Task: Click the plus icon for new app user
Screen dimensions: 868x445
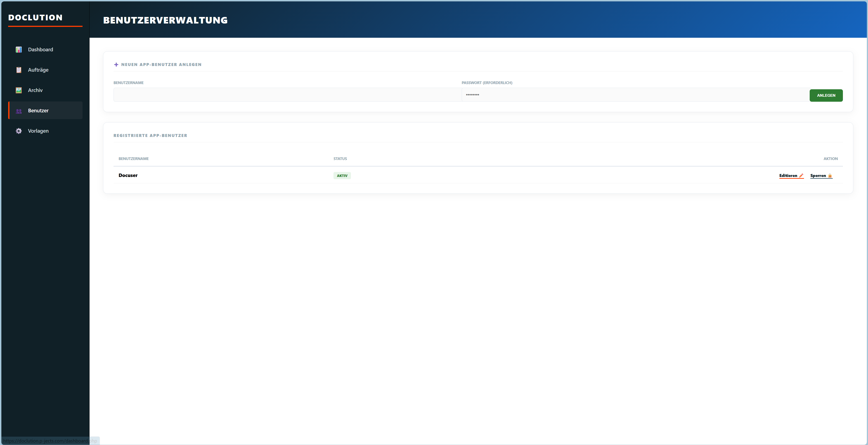Action: [116, 65]
